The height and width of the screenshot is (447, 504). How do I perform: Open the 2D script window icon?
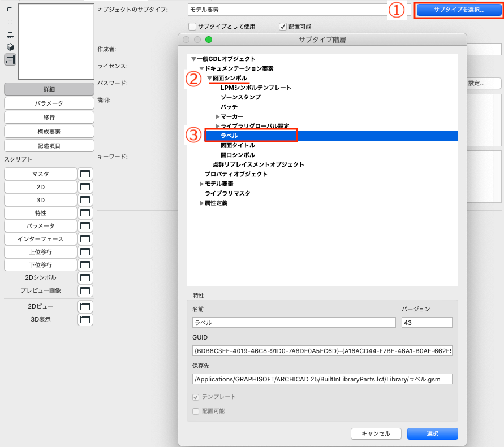coord(85,187)
